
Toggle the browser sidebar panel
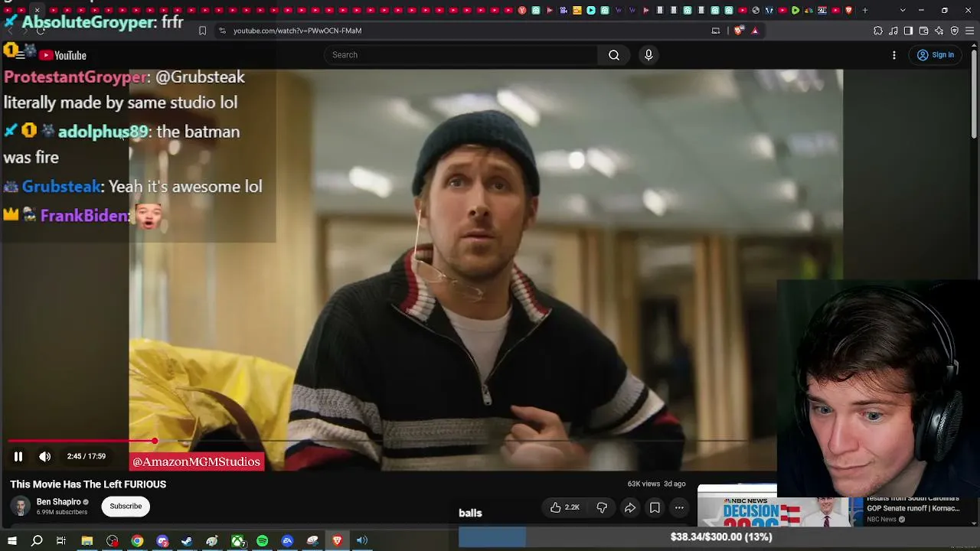pos(909,31)
